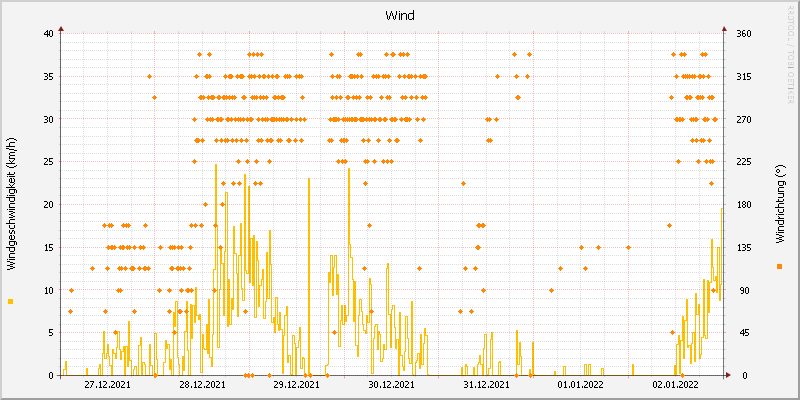Image resolution: width=800 pixels, height=400 pixels.
Task: Click right axis value 90
Action: (x=742, y=290)
